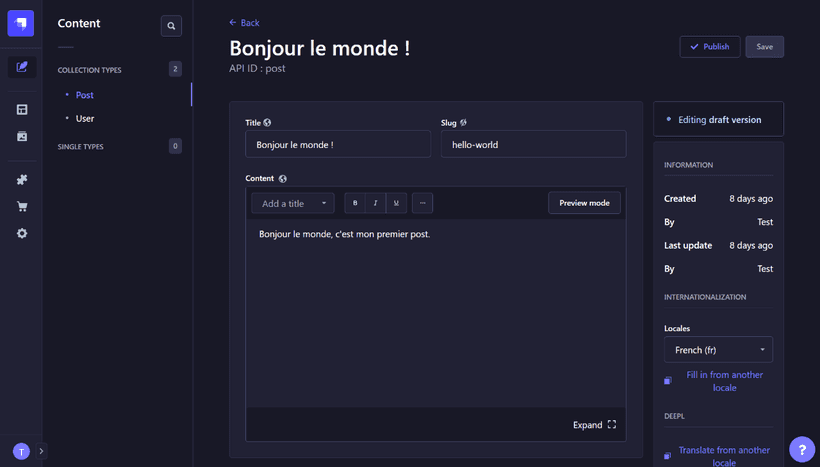Click the Title input field
Viewport: 820px width, 467px height.
click(x=338, y=144)
